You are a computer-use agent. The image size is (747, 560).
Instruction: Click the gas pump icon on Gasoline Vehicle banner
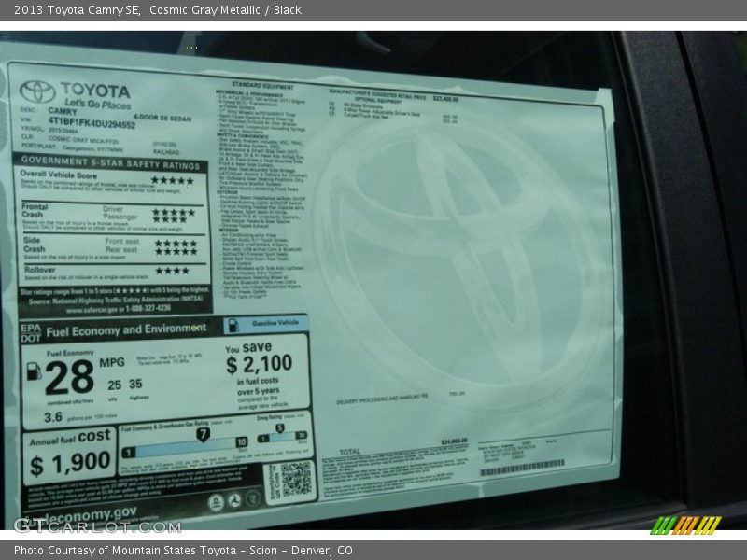233,326
